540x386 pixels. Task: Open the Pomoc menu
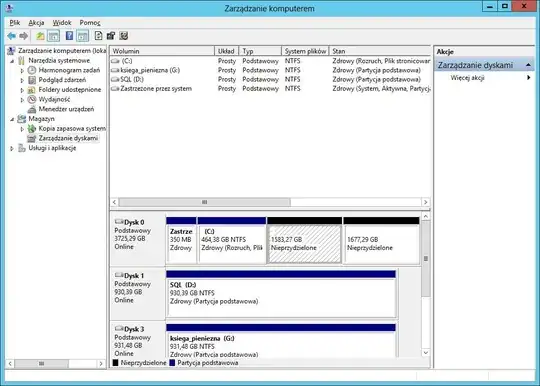[x=90, y=23]
